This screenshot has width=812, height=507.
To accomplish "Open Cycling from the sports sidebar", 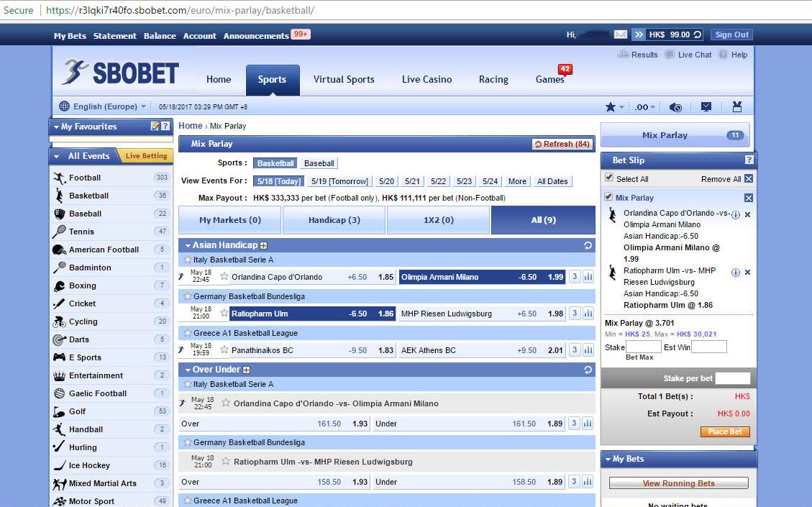I will coord(83,321).
